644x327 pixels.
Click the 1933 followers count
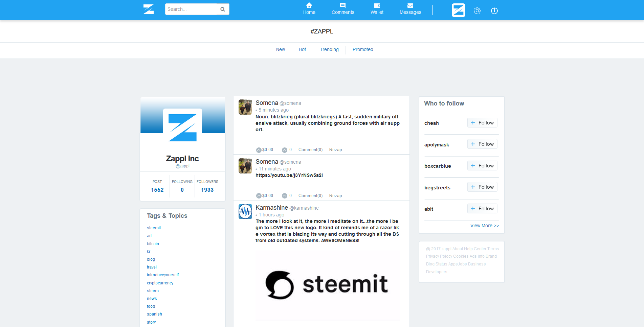[207, 190]
